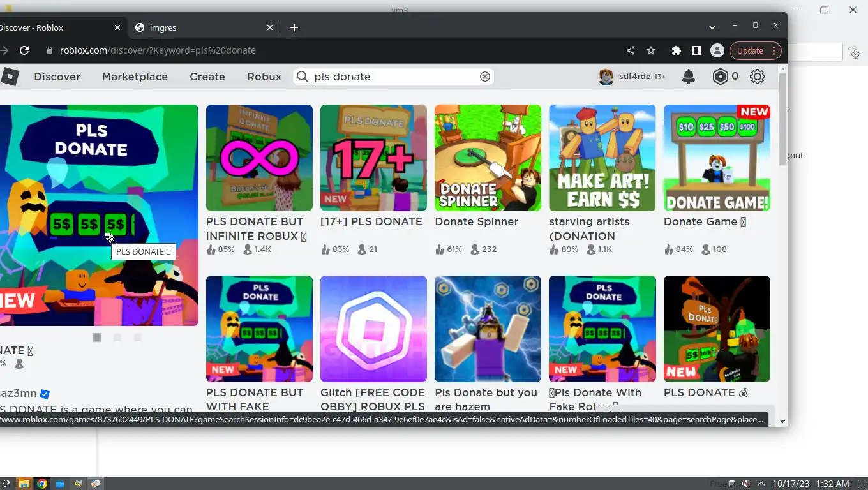Open Chrome profile avatar icon
The image size is (868, 490).
tap(717, 50)
